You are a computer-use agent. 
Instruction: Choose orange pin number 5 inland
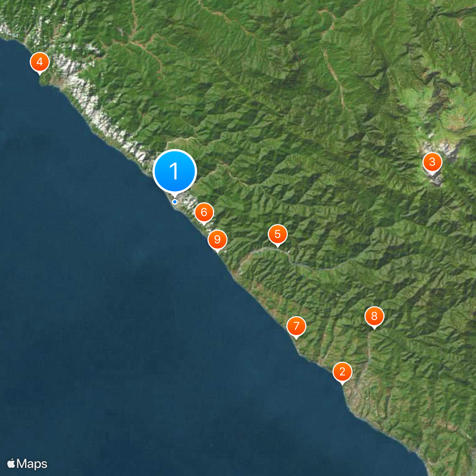(x=277, y=235)
